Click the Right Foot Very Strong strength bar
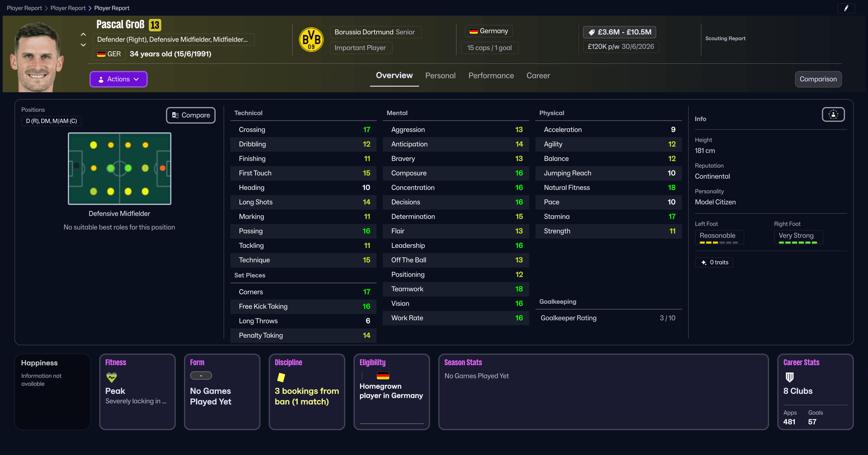 [798, 242]
